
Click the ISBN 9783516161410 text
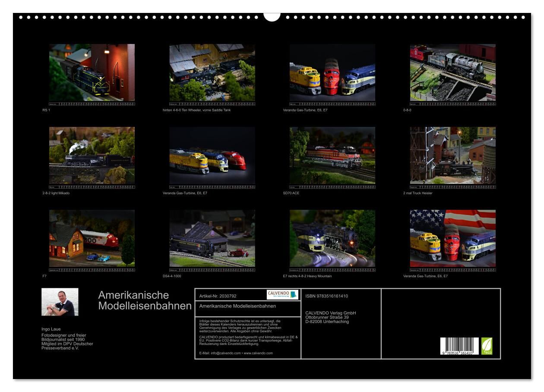[x=326, y=296]
